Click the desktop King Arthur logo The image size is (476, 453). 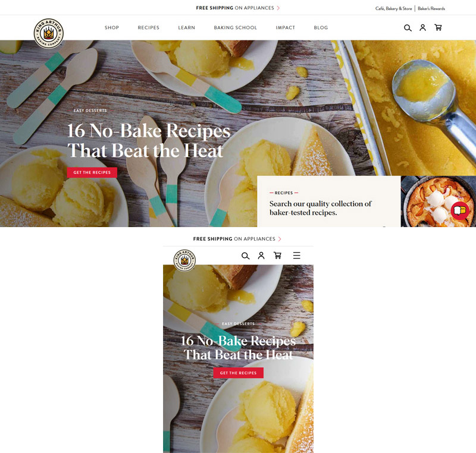49,33
